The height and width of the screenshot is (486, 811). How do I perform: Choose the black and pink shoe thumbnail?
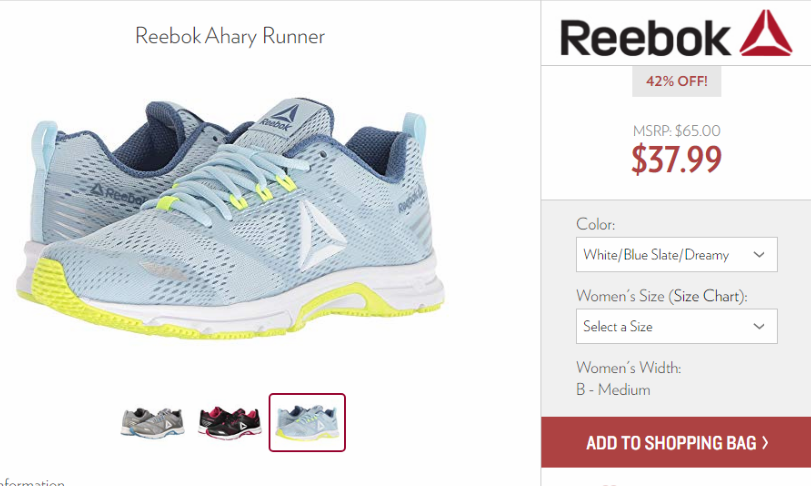coord(230,422)
